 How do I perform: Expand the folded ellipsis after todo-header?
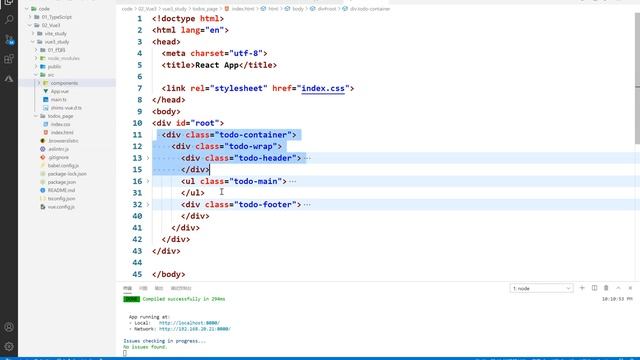307,158
